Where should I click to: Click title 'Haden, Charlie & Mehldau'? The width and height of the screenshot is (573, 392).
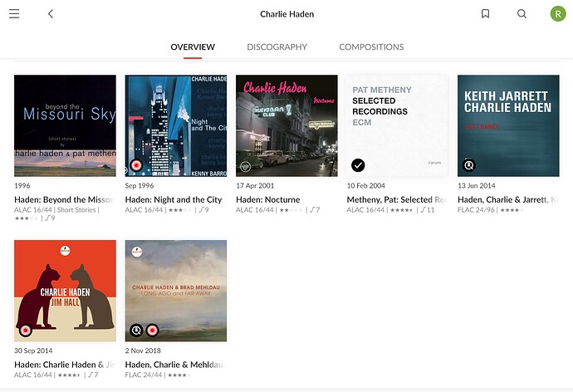[175, 365]
